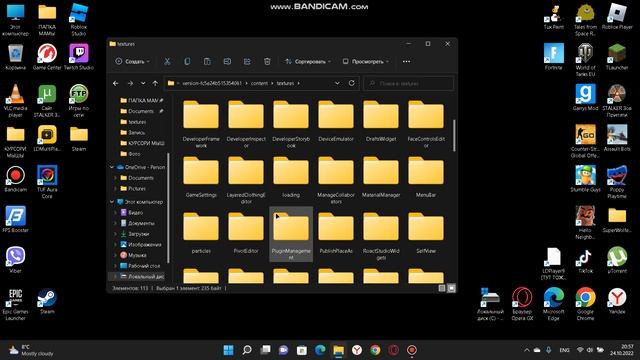
Task: Open textures in the navigation pane
Action: click(133, 122)
